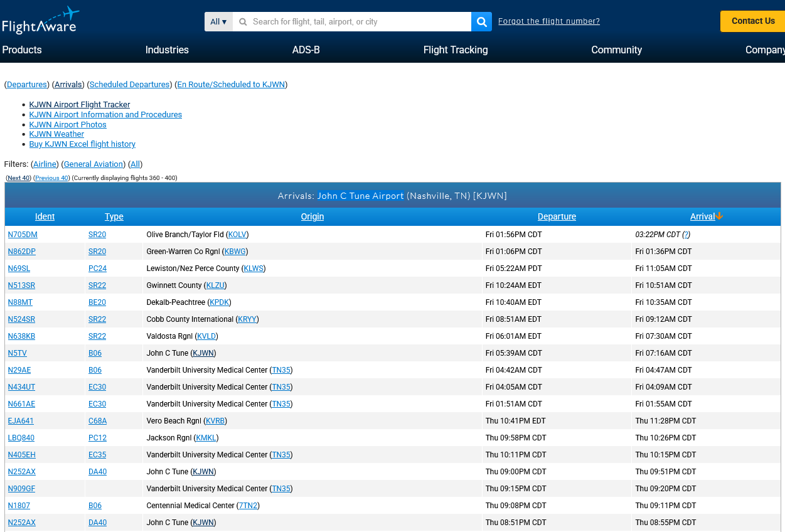Sort table by Arrival column arrow
This screenshot has width=785, height=532.
(x=718, y=216)
